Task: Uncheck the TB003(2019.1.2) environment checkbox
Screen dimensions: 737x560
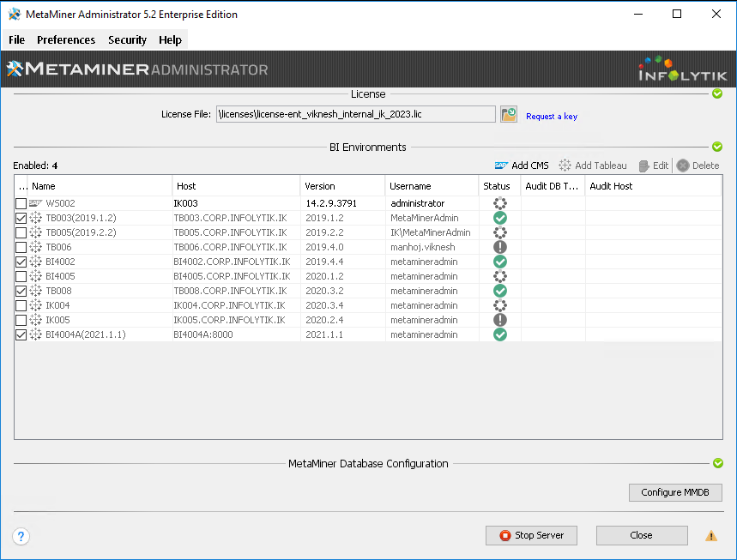Action: point(21,218)
